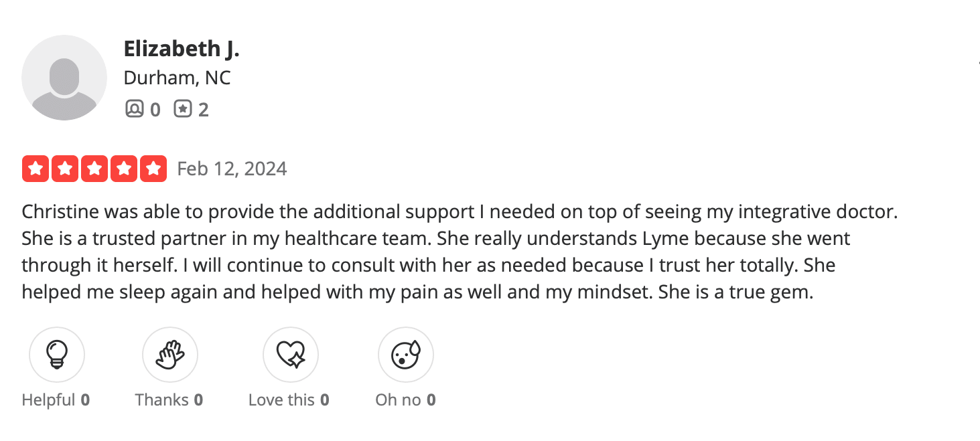Click the Feb 12, 2024 review date
The image size is (980, 441).
click(232, 169)
